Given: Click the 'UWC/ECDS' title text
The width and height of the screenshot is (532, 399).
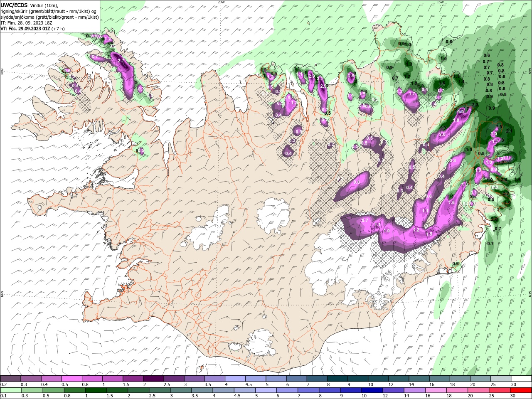Looking at the screenshot, I should click(14, 5).
